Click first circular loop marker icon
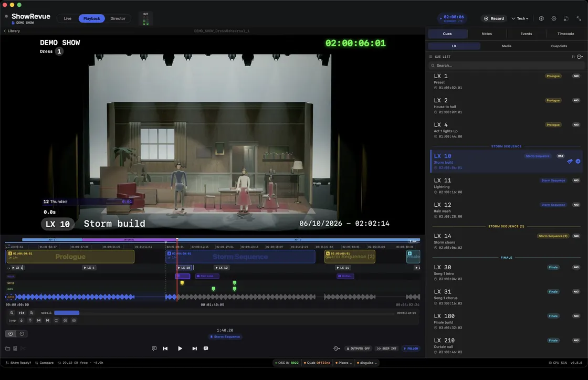This screenshot has width=588, height=380. (x=65, y=320)
